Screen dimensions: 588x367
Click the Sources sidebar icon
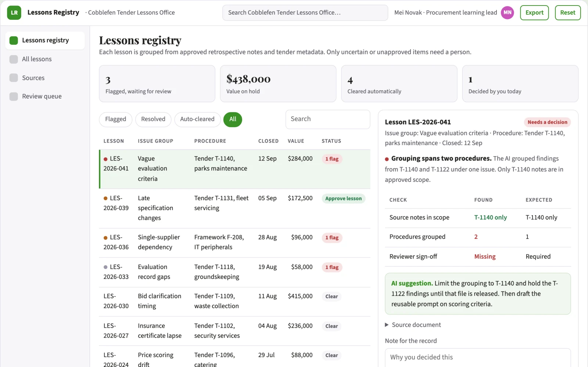(x=14, y=78)
